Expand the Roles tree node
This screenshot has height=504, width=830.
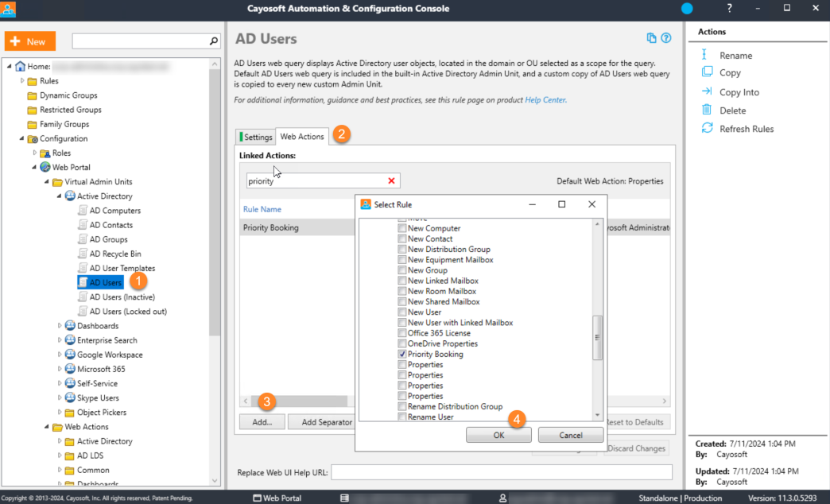(34, 153)
